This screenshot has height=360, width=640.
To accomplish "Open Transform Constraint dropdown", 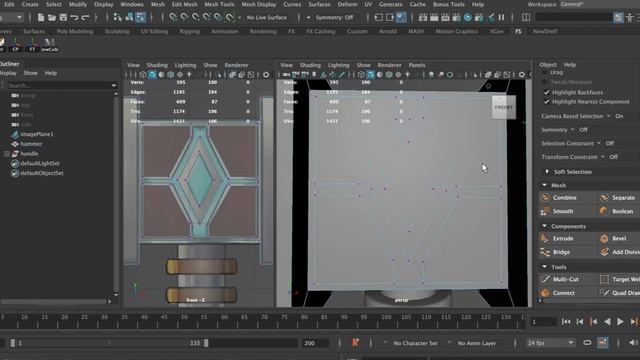I will (x=602, y=157).
